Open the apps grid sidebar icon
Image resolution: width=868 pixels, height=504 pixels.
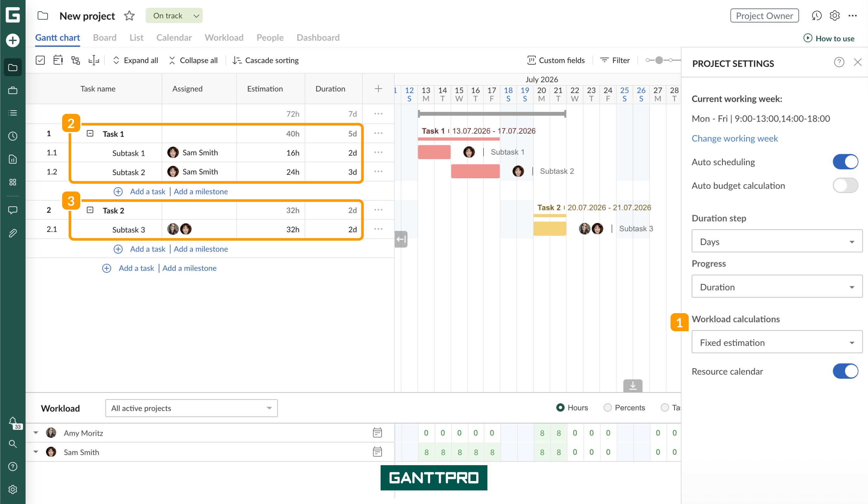pos(13,182)
